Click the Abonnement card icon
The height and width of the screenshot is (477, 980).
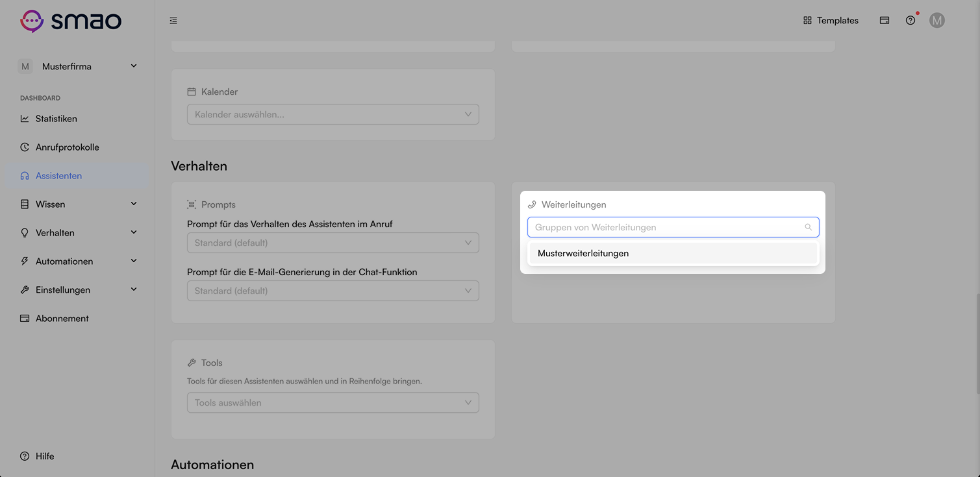(25, 319)
